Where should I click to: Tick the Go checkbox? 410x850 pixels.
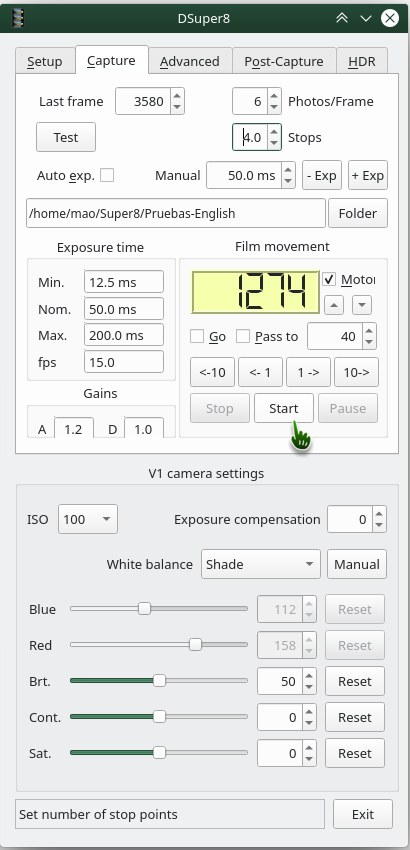pyautogui.click(x=197, y=336)
